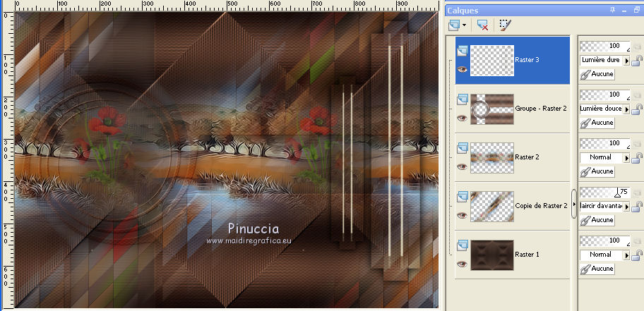Click the new raster layer icon in Calques toolbar
Screen dimensions: 644x311
pos(454,25)
